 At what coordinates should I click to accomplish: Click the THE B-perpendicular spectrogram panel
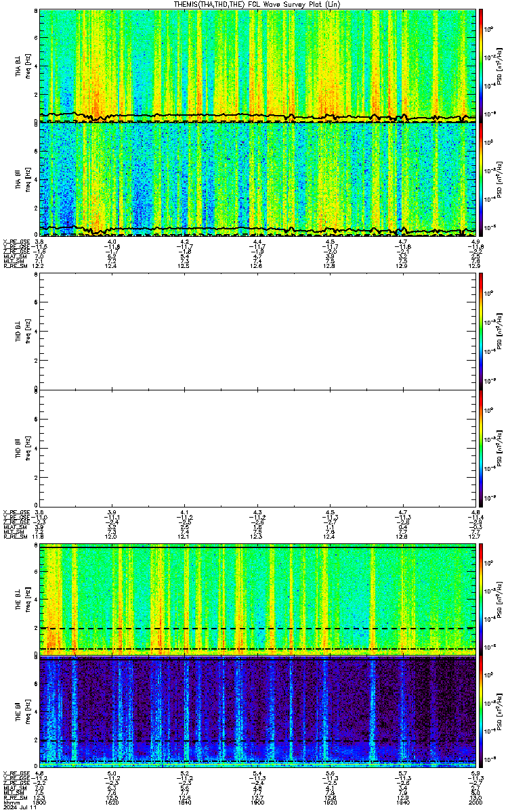point(257,599)
